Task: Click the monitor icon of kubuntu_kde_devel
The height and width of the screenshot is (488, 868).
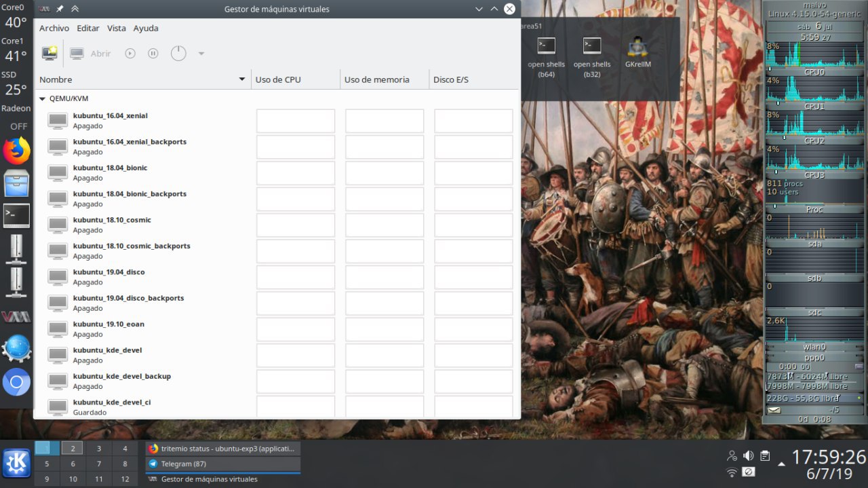Action: pos(58,355)
